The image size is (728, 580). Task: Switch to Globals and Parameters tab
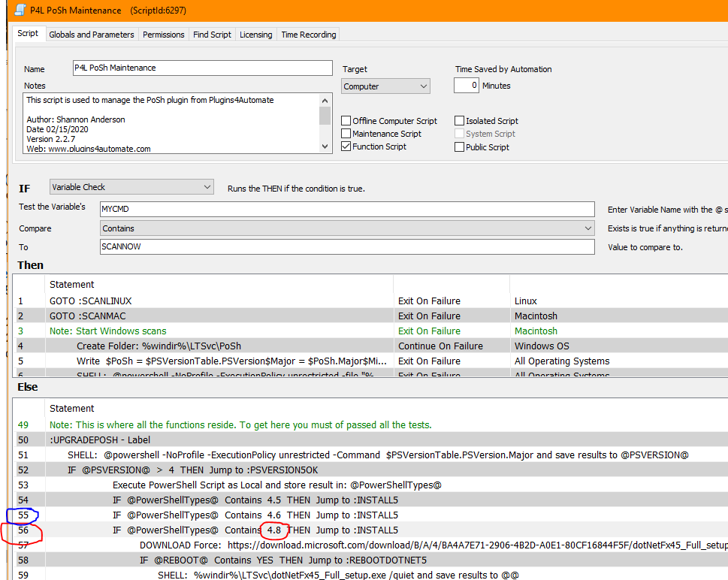(91, 35)
